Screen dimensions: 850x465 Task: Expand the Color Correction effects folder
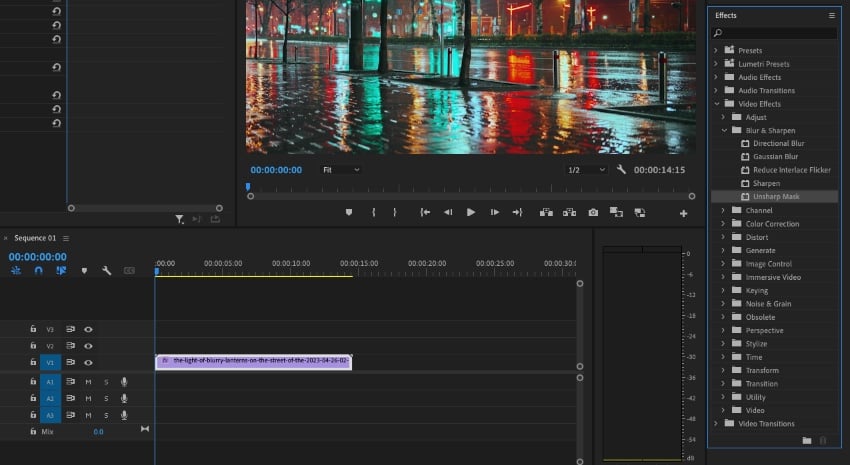tap(723, 224)
